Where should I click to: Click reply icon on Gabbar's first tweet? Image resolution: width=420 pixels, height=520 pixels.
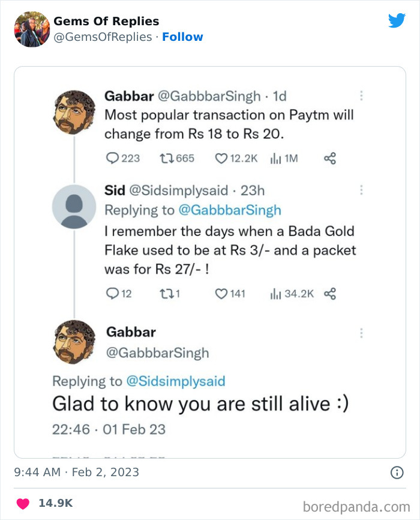(113, 159)
